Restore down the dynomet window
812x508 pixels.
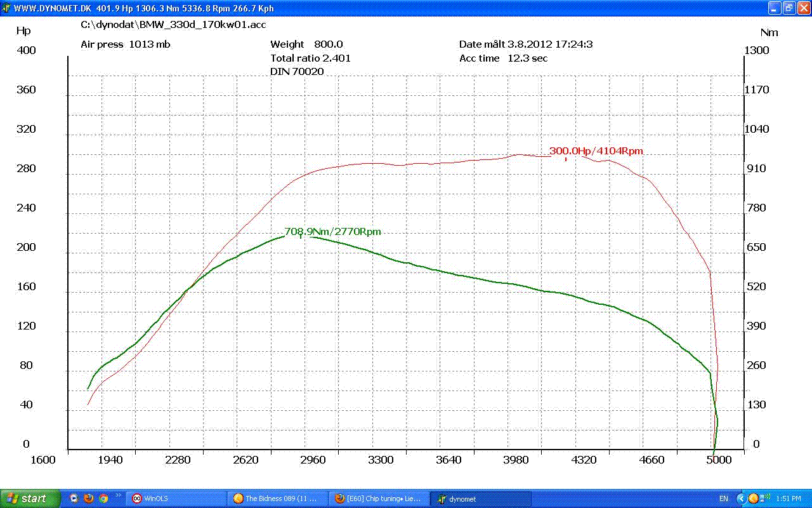click(789, 8)
